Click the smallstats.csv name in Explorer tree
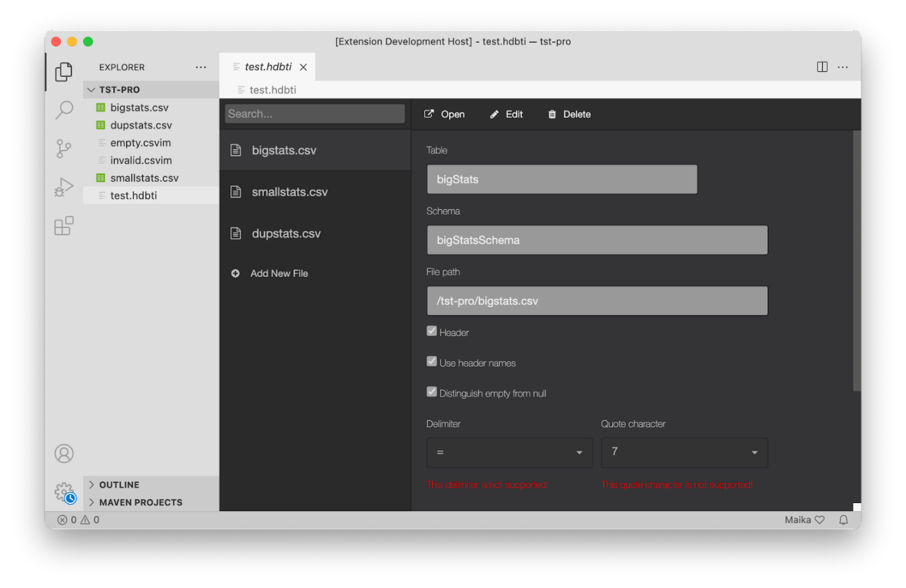906x588 pixels. 144,178
